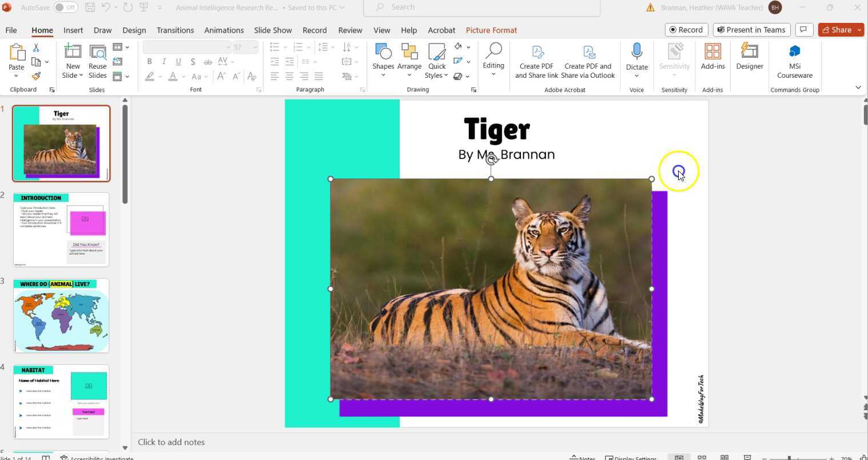Screen dimensions: 868x460
Task: Switch to the Transitions tab
Action: 175,30
